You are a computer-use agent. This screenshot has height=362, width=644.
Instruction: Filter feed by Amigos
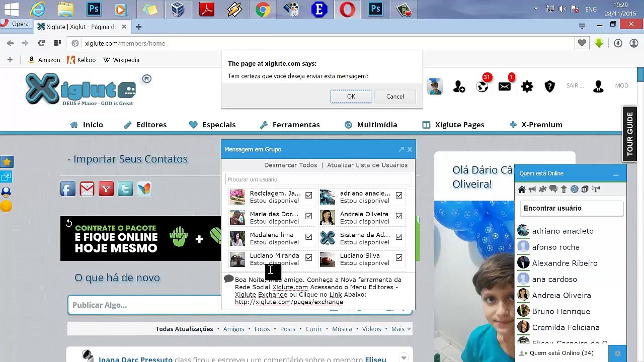233,329
